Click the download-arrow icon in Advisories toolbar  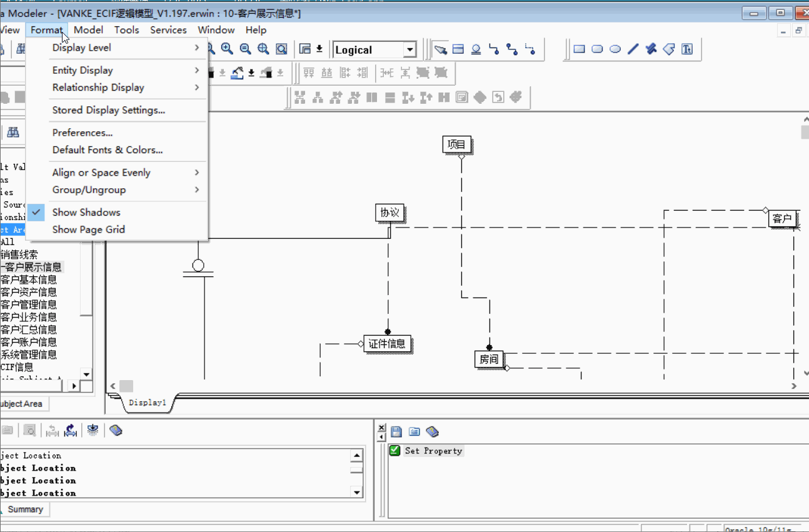coord(93,430)
